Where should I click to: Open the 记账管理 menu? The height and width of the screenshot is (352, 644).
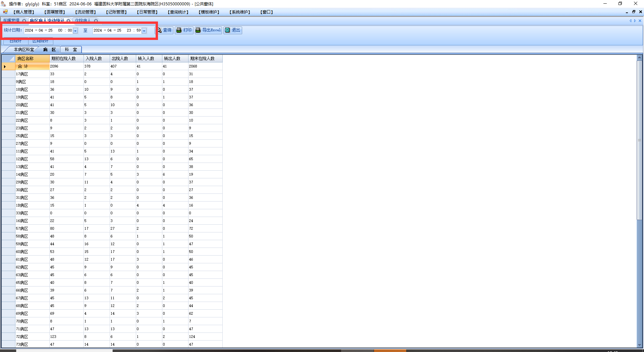(116, 12)
